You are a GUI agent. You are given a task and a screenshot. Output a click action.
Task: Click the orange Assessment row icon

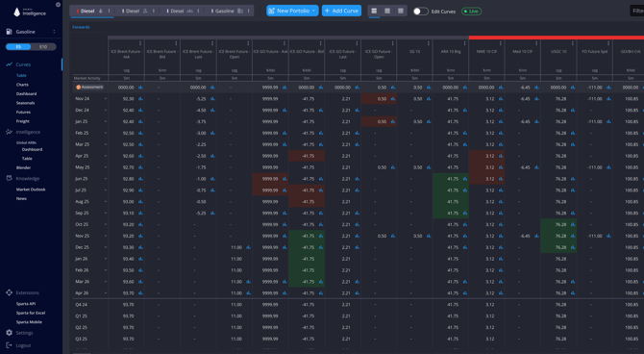[78, 88]
